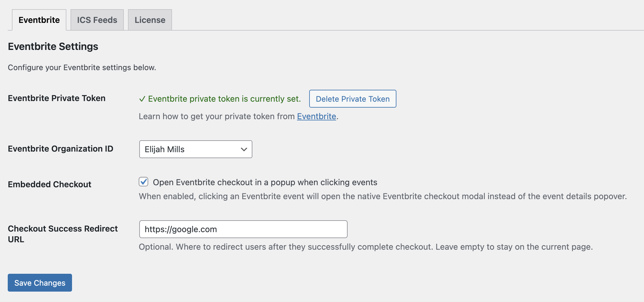The width and height of the screenshot is (644, 302).
Task: Click the Eventbrite Private Token row label
Action: 57,98
